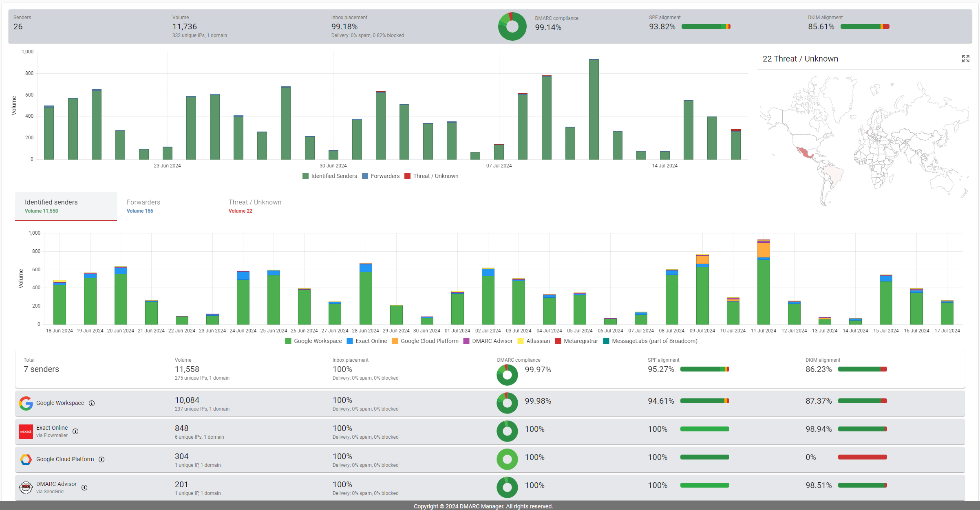This screenshot has height=510, width=980.
Task: Switch to the Forwarders tab
Action: (143, 206)
